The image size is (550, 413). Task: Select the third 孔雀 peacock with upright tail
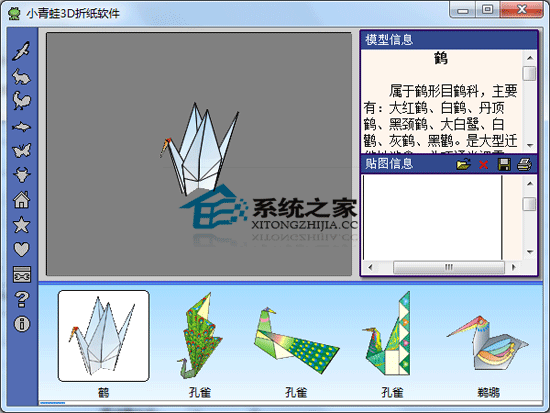(x=387, y=334)
